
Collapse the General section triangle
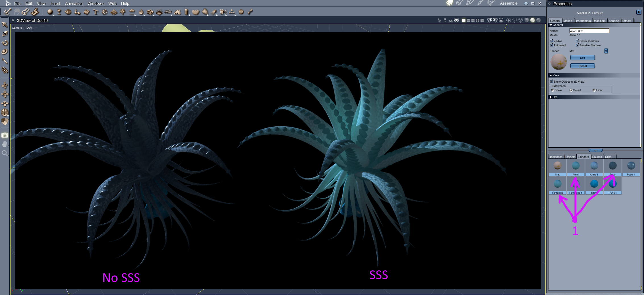pos(551,25)
